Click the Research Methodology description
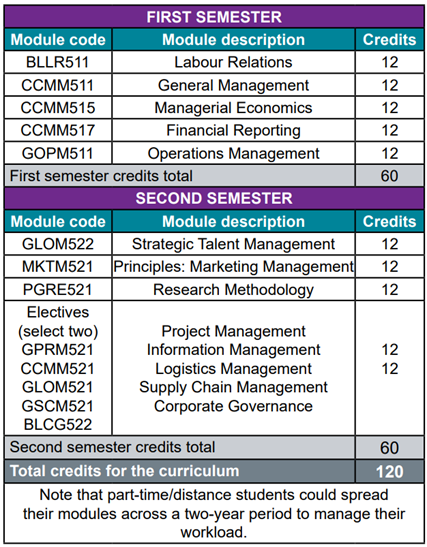 [233, 290]
